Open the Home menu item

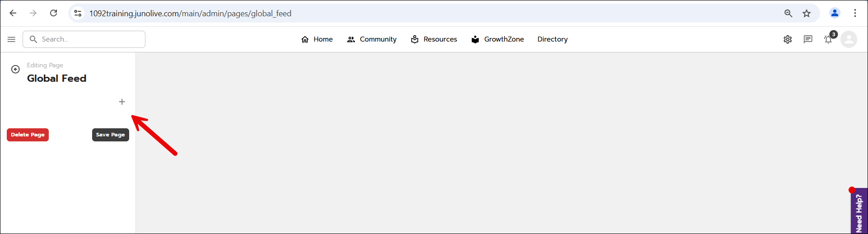coord(317,39)
